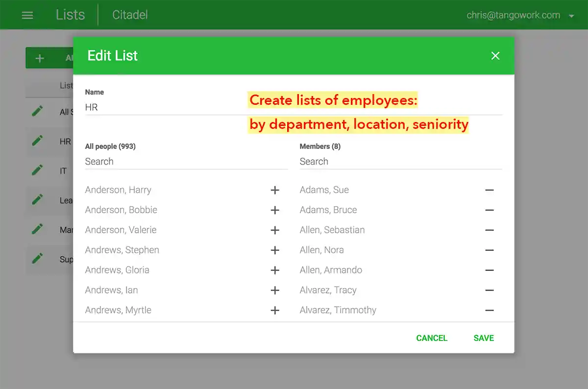Image resolution: width=588 pixels, height=389 pixels.
Task: Click the All people search field
Action: tap(186, 162)
